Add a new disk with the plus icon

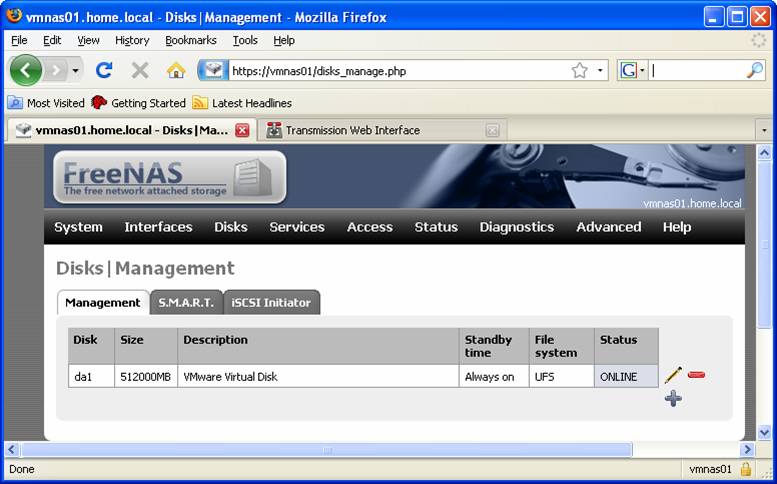673,398
